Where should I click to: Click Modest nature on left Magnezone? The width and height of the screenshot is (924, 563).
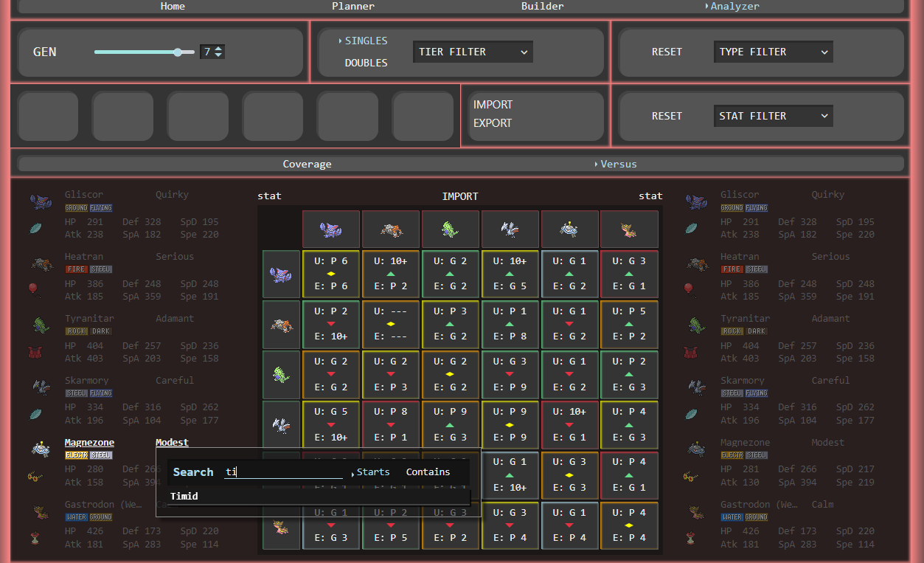click(172, 443)
